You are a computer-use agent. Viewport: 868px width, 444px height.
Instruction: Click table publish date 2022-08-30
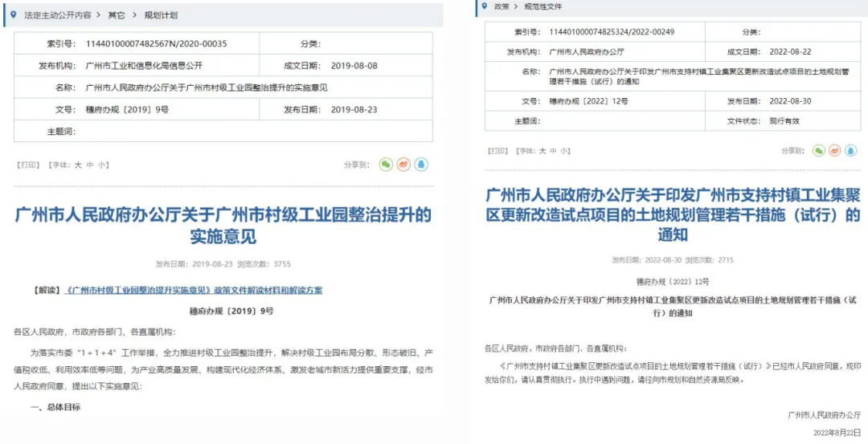(791, 101)
